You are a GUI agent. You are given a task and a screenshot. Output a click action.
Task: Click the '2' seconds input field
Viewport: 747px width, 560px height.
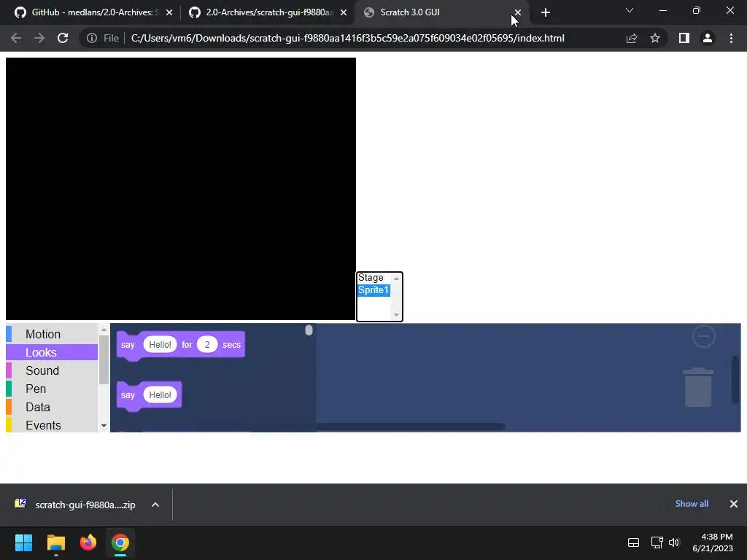(x=207, y=345)
